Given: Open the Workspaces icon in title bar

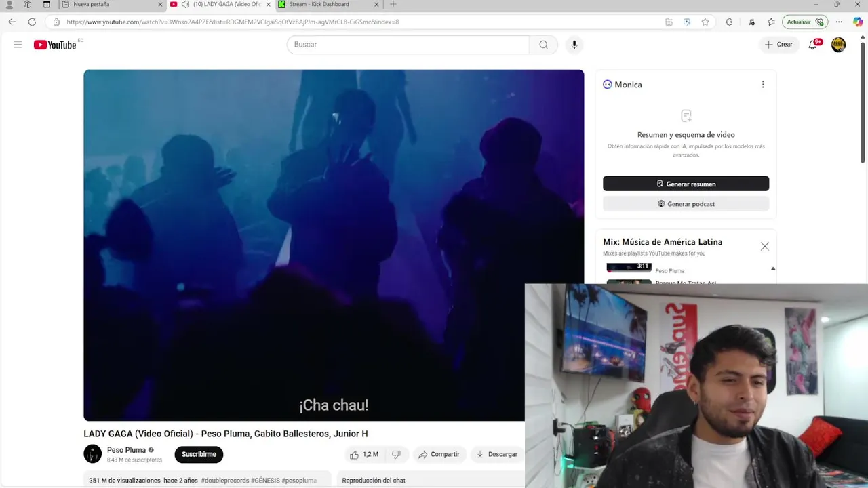Looking at the screenshot, I should point(28,5).
